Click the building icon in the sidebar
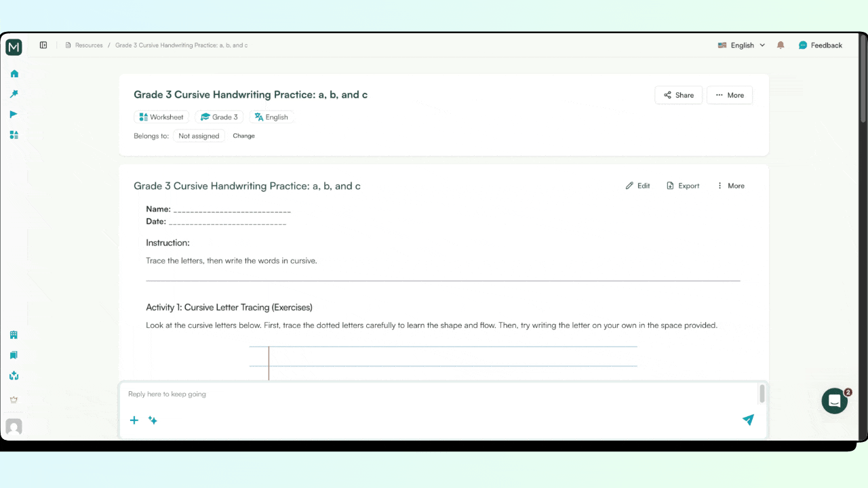This screenshot has height=488, width=868. 14,335
